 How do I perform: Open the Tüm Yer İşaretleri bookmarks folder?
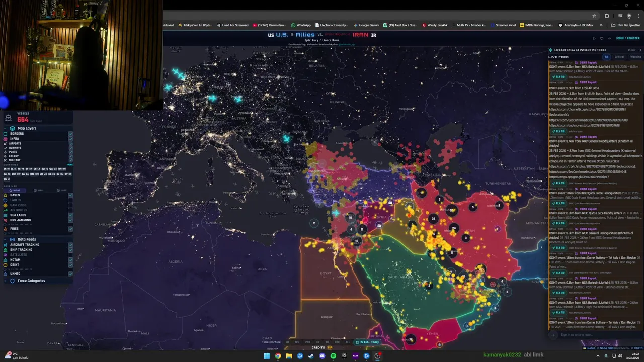coord(626,25)
